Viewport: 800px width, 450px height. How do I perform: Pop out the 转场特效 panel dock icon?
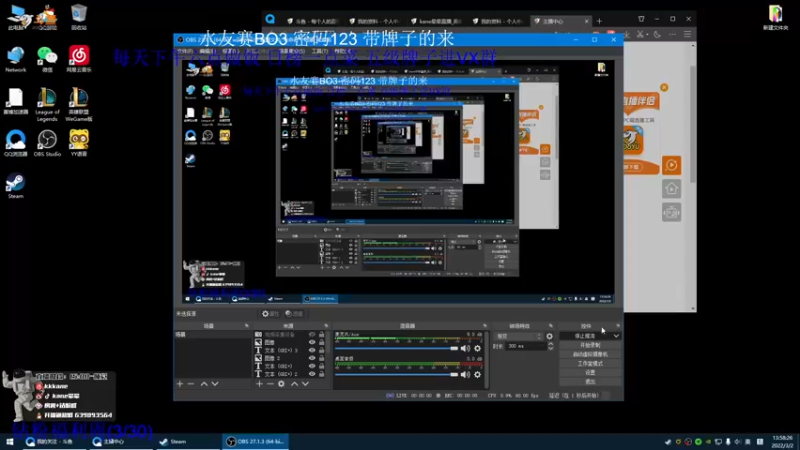click(x=551, y=326)
